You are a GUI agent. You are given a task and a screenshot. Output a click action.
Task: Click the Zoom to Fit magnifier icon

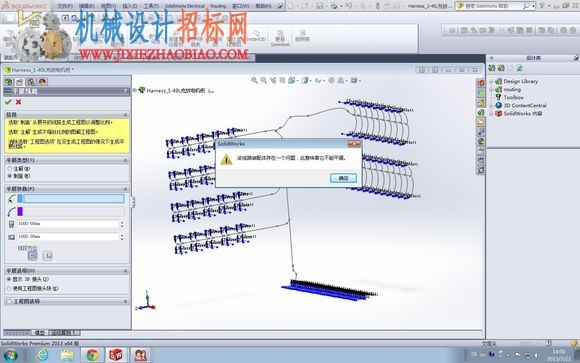254,80
